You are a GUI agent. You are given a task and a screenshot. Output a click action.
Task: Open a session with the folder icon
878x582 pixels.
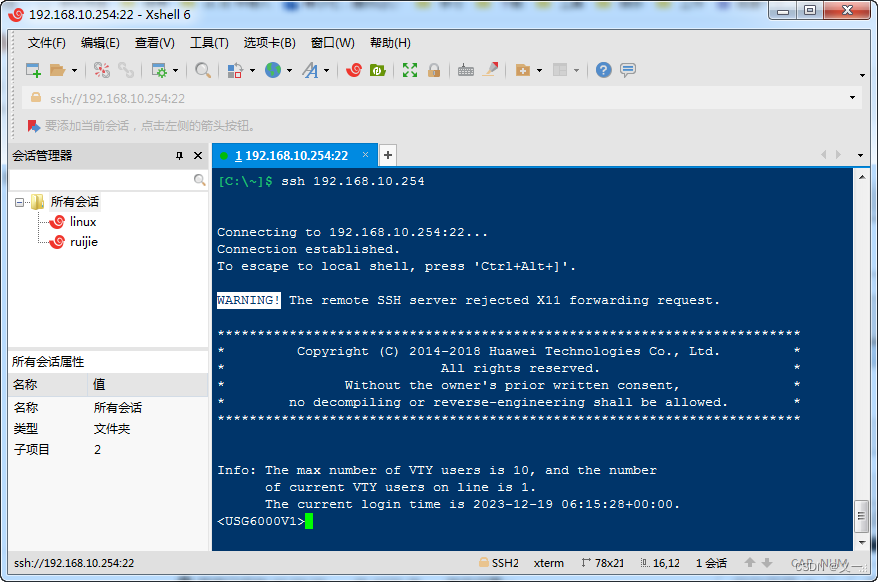[x=57, y=70]
